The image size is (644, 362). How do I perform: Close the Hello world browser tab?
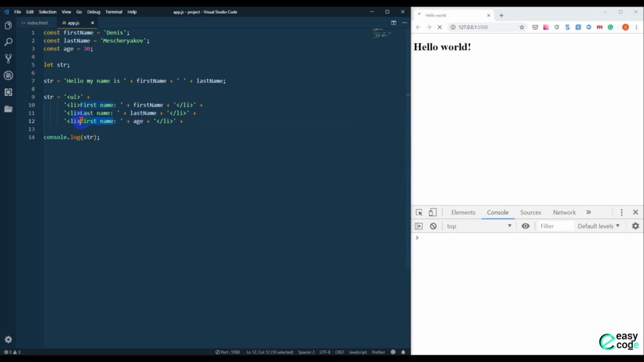pos(489,15)
